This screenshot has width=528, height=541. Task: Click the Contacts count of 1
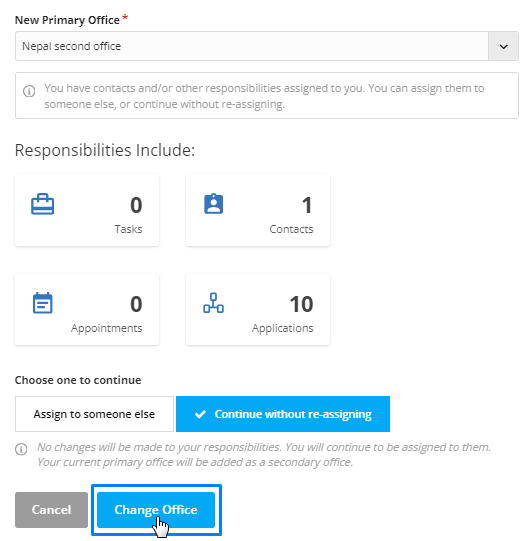pyautogui.click(x=307, y=205)
